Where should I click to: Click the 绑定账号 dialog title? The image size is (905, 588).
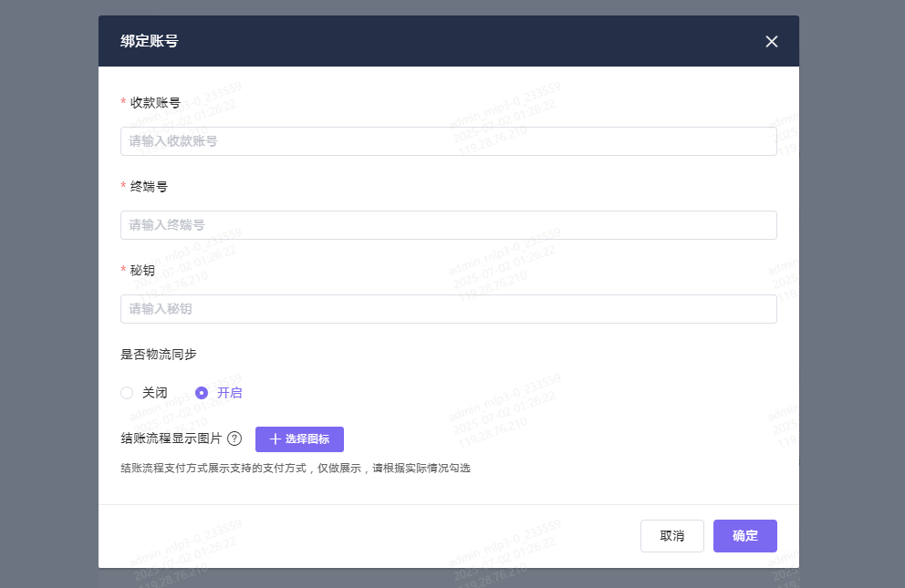[149, 41]
